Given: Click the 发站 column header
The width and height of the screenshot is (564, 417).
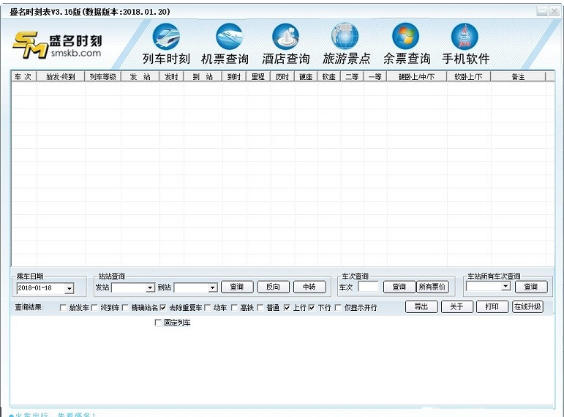Looking at the screenshot, I should click(140, 77).
